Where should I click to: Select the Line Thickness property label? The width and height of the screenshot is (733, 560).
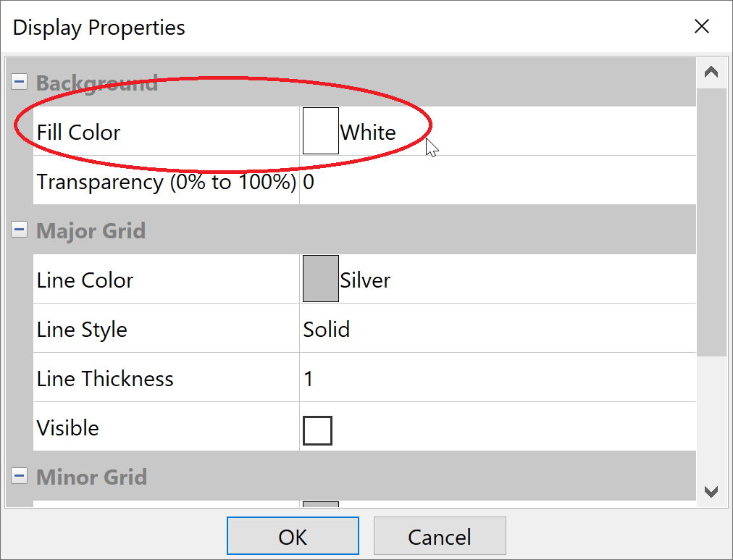tap(105, 379)
